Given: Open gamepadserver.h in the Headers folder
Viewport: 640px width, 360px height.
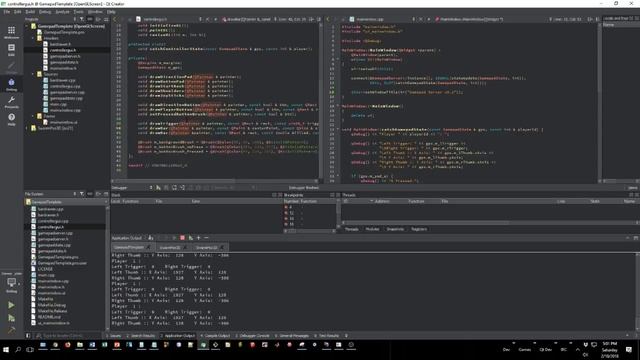Looking at the screenshot, I should tap(65, 56).
